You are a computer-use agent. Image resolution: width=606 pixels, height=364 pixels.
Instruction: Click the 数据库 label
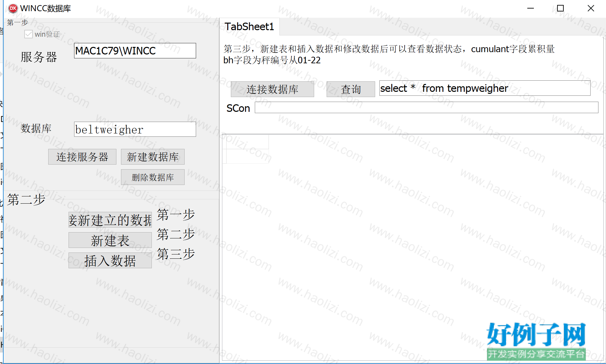coord(36,128)
